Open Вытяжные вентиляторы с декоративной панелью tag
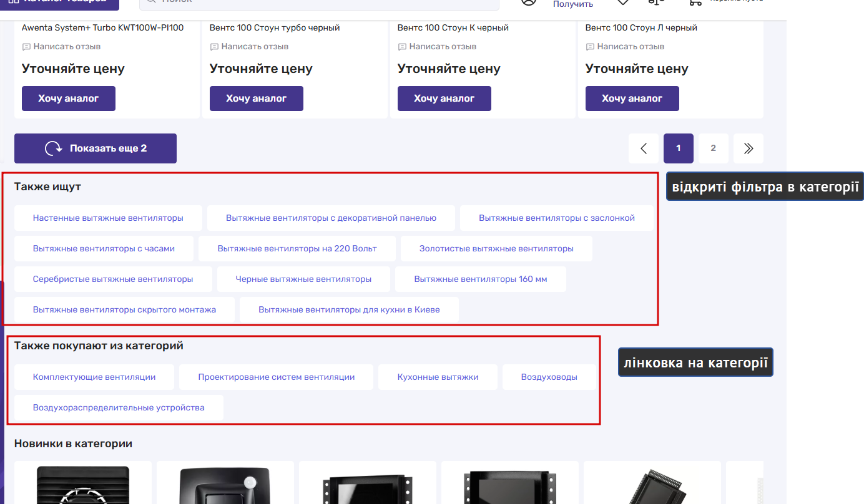 [331, 218]
